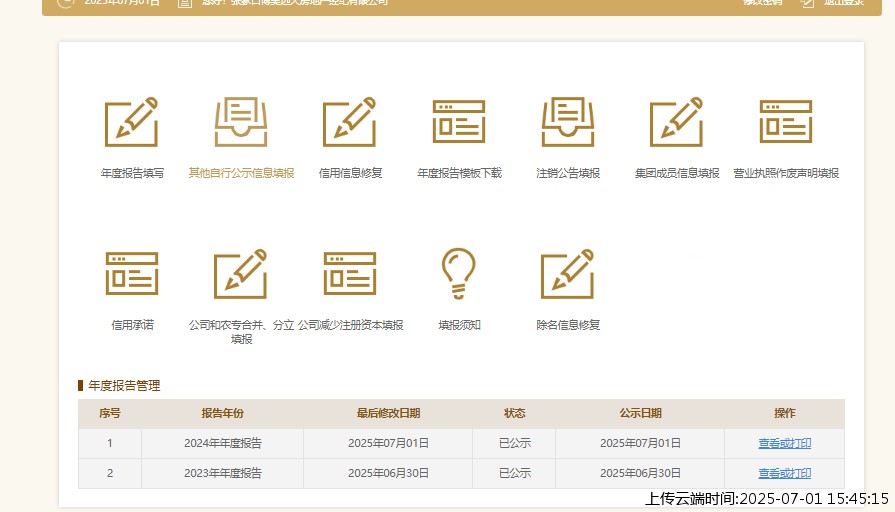Click 已公示 status in 2023 report row
The height and width of the screenshot is (512, 895).
tap(514, 473)
